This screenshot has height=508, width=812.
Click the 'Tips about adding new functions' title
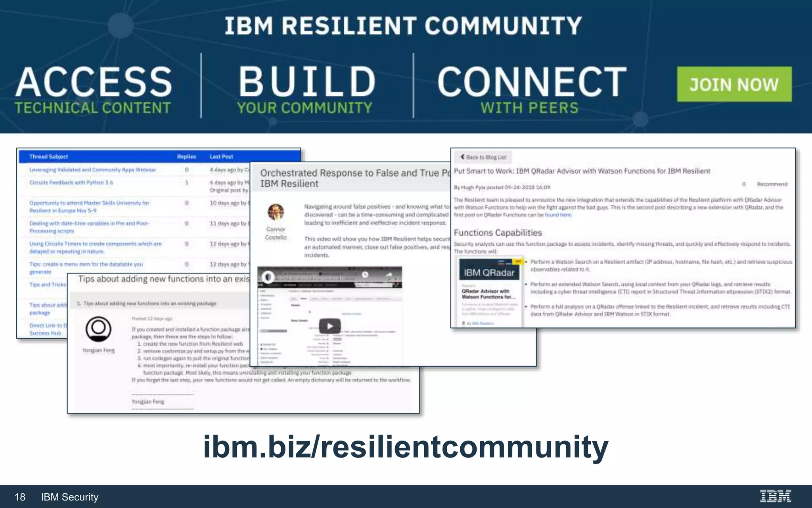tap(164, 279)
